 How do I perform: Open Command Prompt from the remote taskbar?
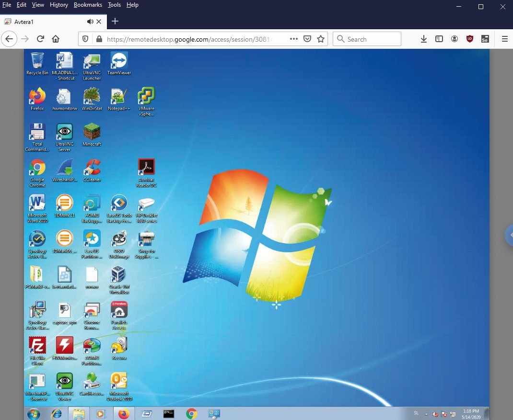pyautogui.click(x=168, y=414)
